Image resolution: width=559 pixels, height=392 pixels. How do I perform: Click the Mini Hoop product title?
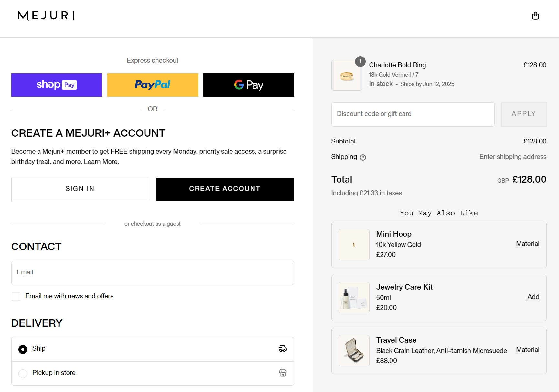[394, 234]
